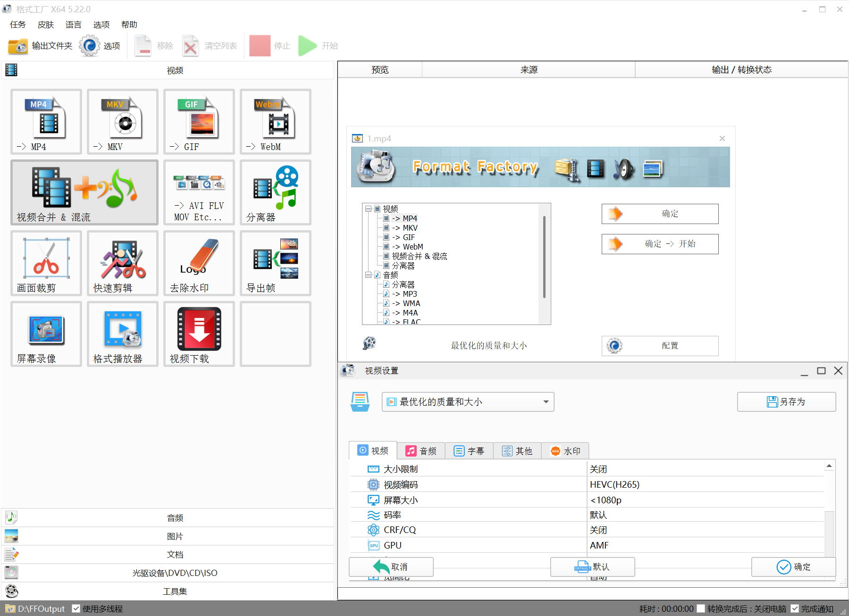Viewport: 849px width, 616px height.
Task: Select -> MP3 in the format tree
Action: coord(404,294)
